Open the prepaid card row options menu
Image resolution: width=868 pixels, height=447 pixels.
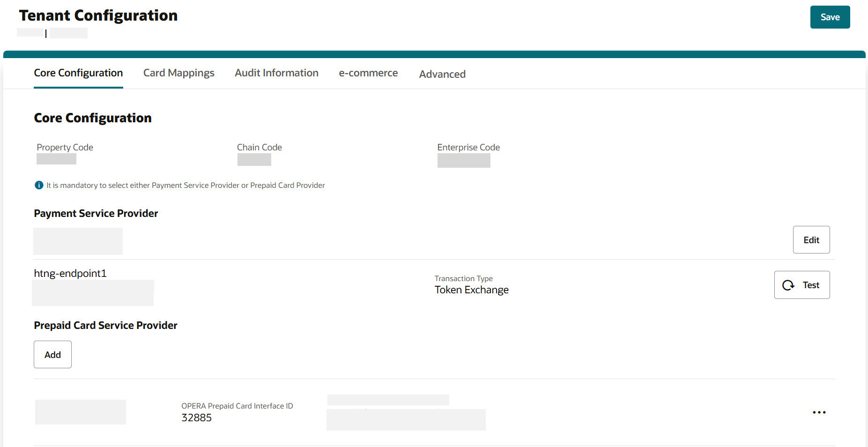pos(819,412)
